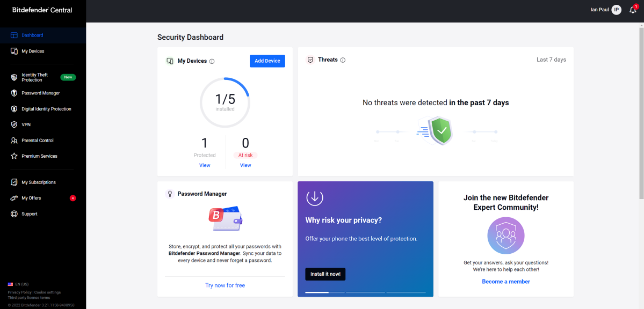Open My Offers with 4 badge

coord(43,198)
